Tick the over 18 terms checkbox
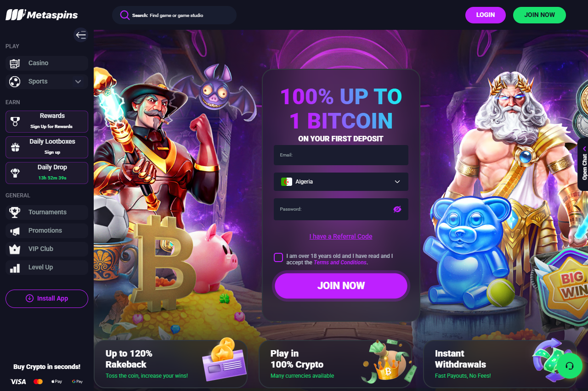588x391 pixels. (278, 257)
